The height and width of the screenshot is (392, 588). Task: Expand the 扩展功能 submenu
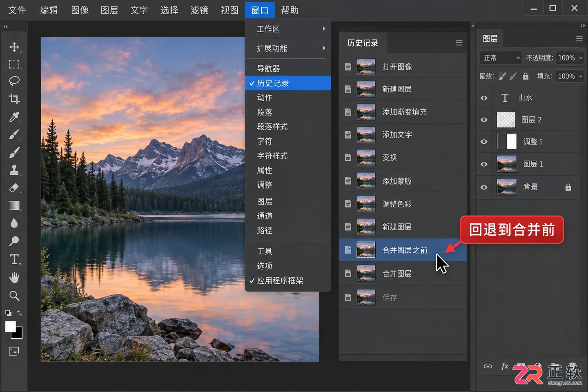[x=288, y=48]
